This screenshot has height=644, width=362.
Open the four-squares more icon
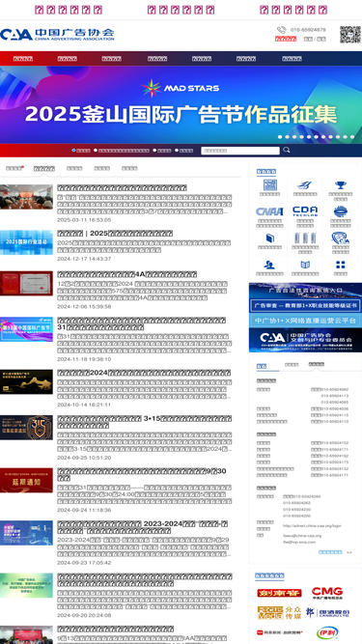pos(340,265)
